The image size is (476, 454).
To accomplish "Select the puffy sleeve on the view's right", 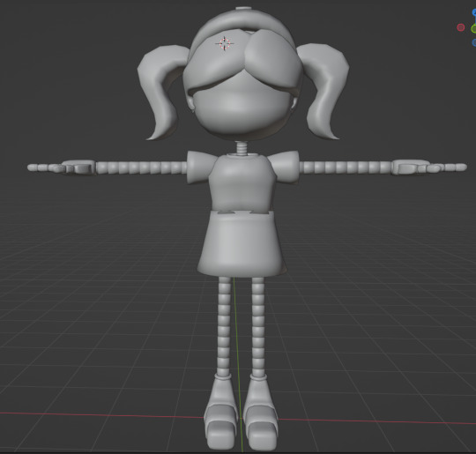I will (x=284, y=167).
